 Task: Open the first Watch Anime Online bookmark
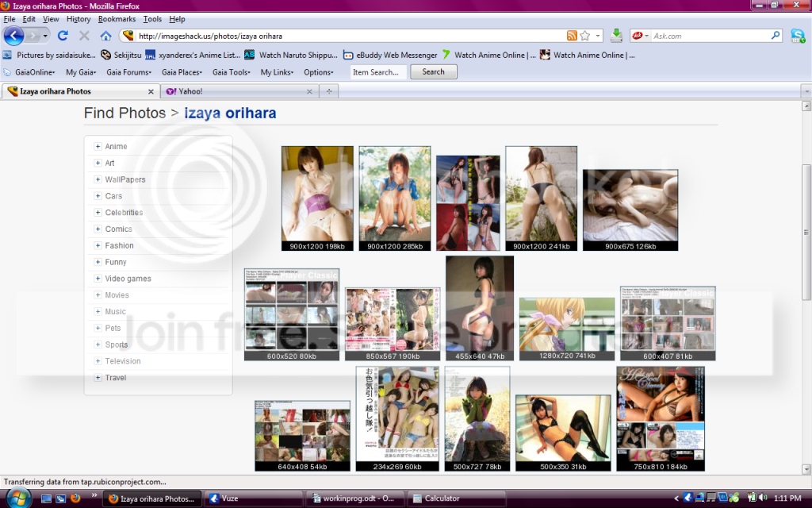pos(488,55)
